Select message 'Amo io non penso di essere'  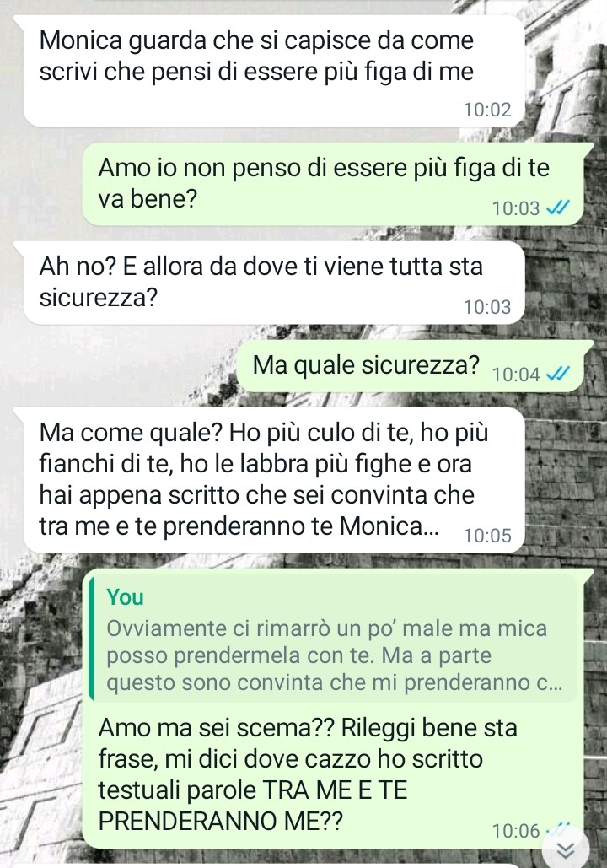pyautogui.click(x=332, y=184)
